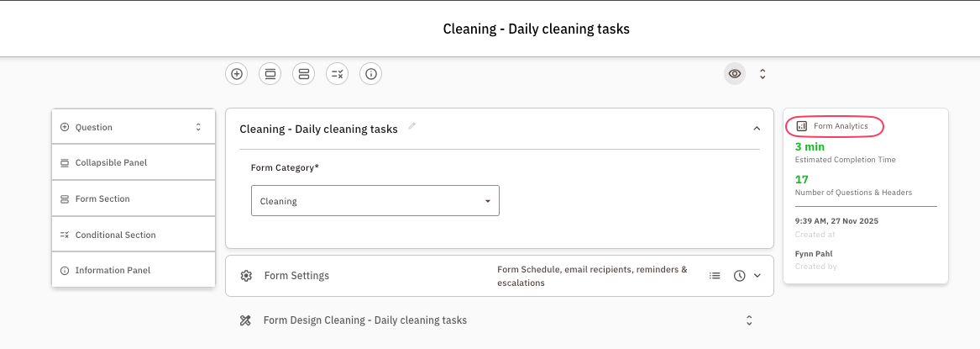Image resolution: width=980 pixels, height=349 pixels.
Task: Click the conditional section toolbar icon
Action: click(x=337, y=74)
